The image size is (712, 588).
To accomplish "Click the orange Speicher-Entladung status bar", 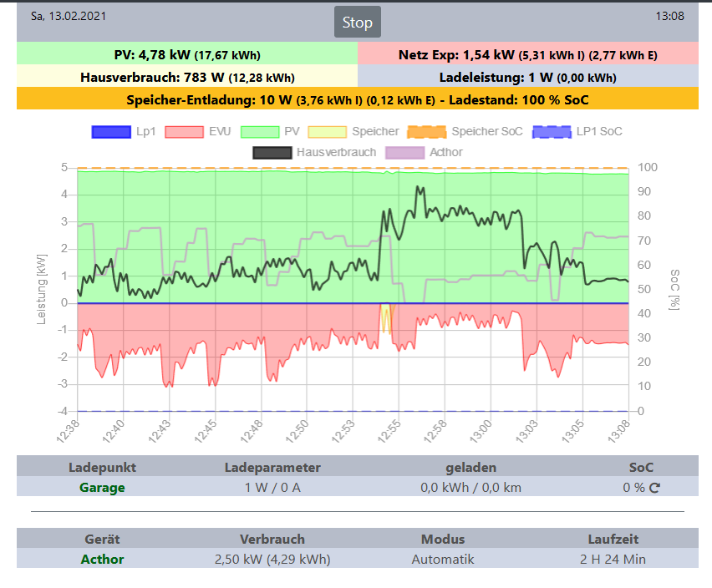I will [358, 99].
